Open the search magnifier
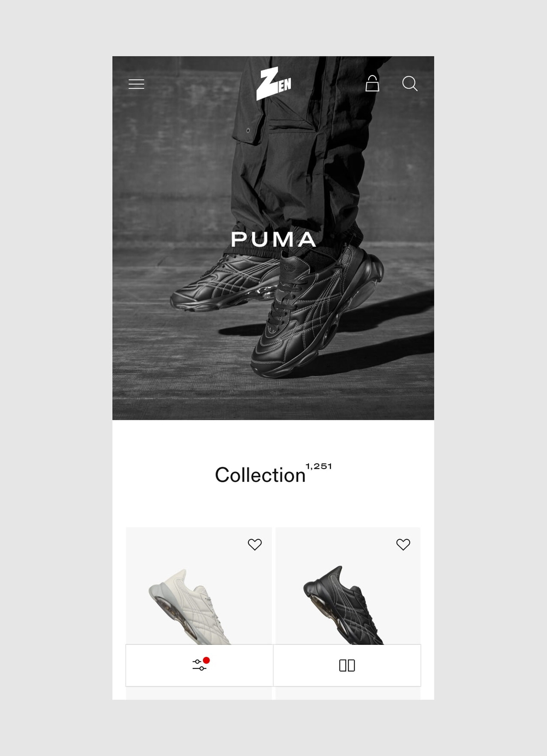Screen dimensions: 547x756 410,83
